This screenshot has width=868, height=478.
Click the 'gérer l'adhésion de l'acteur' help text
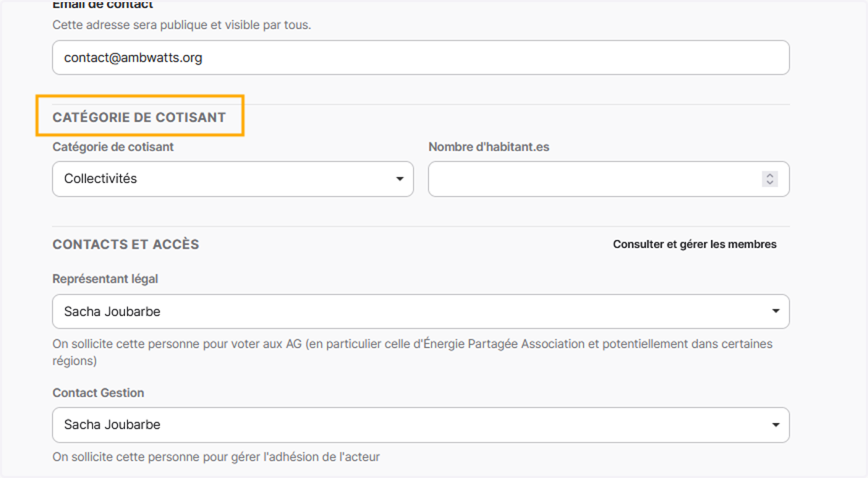216,456
